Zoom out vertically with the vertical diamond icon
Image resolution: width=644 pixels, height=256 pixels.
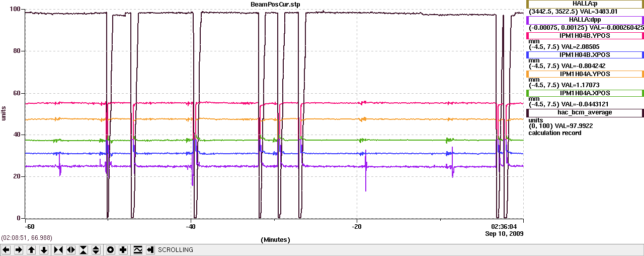[x=96, y=250]
